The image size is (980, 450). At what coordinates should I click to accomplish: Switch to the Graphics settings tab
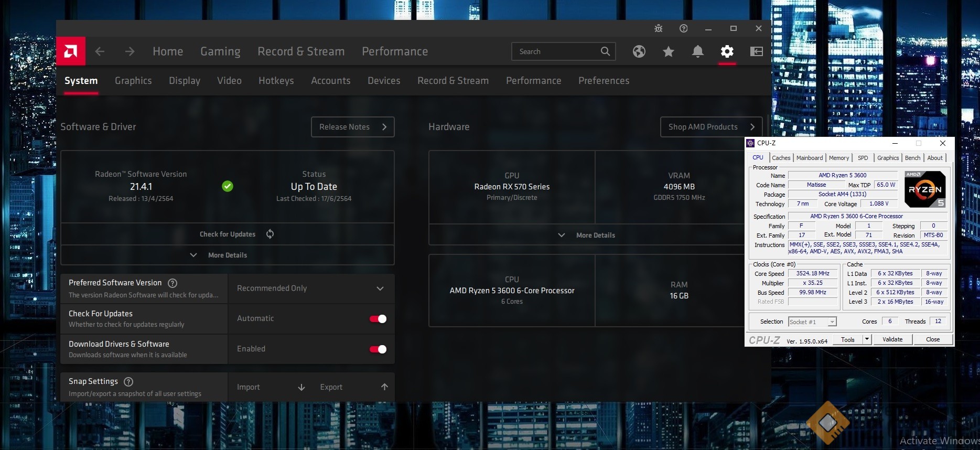coord(133,81)
